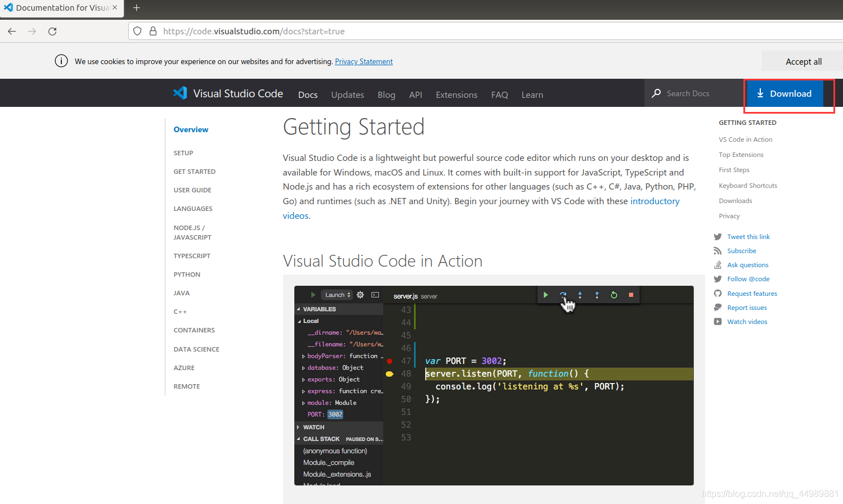This screenshot has width=843, height=504.
Task: Open a new browser tab with plus icon
Action: 136,8
